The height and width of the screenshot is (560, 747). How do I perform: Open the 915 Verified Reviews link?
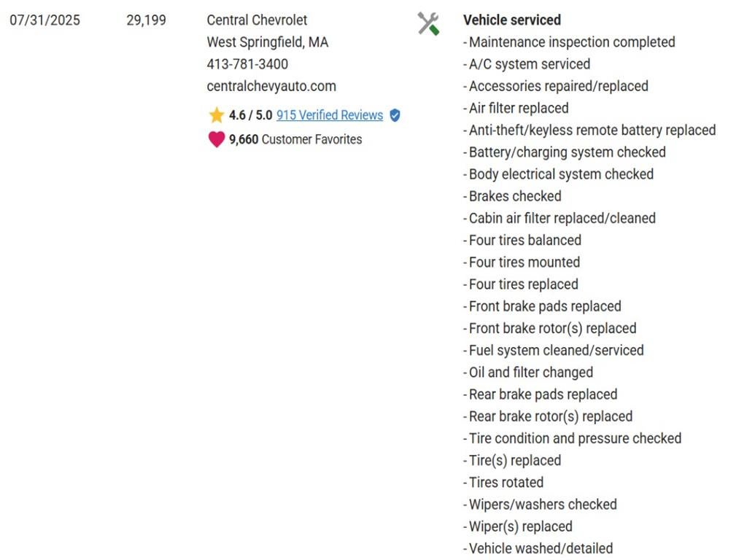click(330, 115)
